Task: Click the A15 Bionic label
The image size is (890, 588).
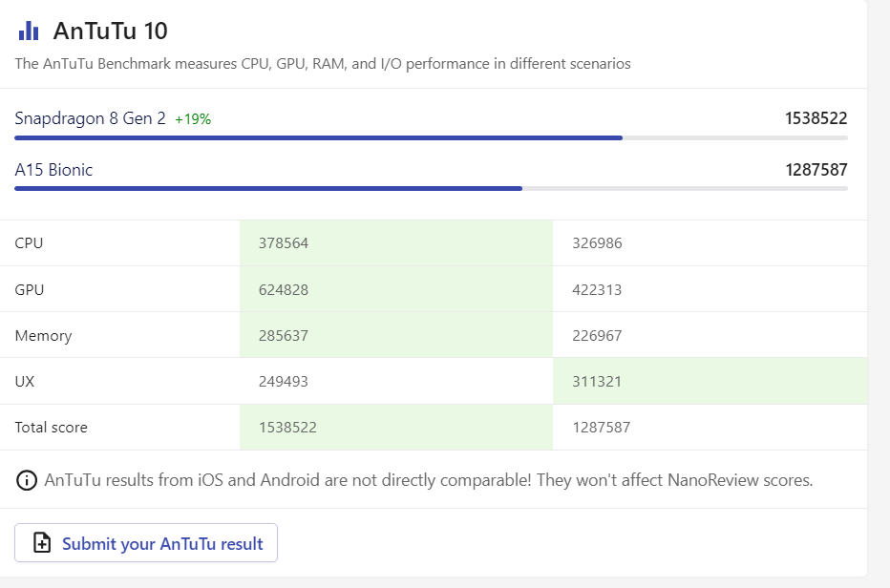Action: [53, 170]
